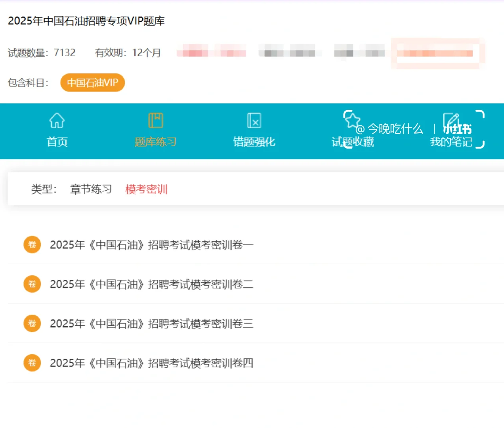Click the home house icon

pos(57,120)
